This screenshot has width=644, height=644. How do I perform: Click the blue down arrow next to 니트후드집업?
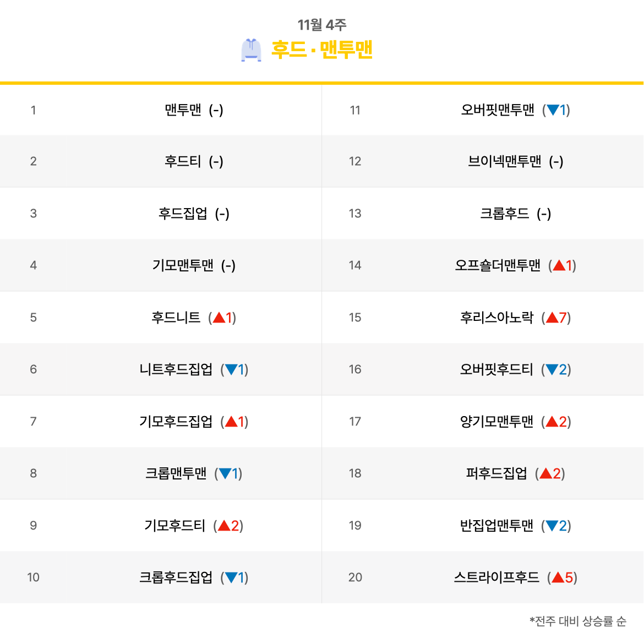pos(231,369)
